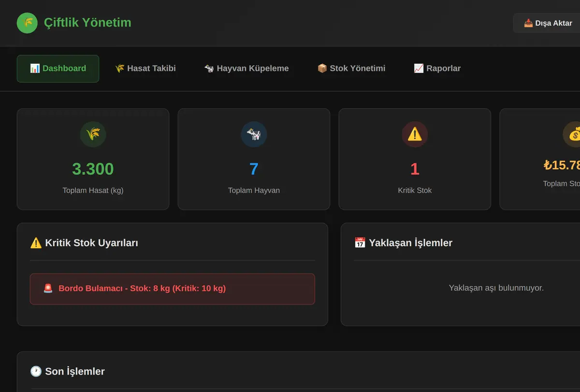The height and width of the screenshot is (392, 580).
Task: Click the green wheat logo icon
Action: (x=27, y=23)
